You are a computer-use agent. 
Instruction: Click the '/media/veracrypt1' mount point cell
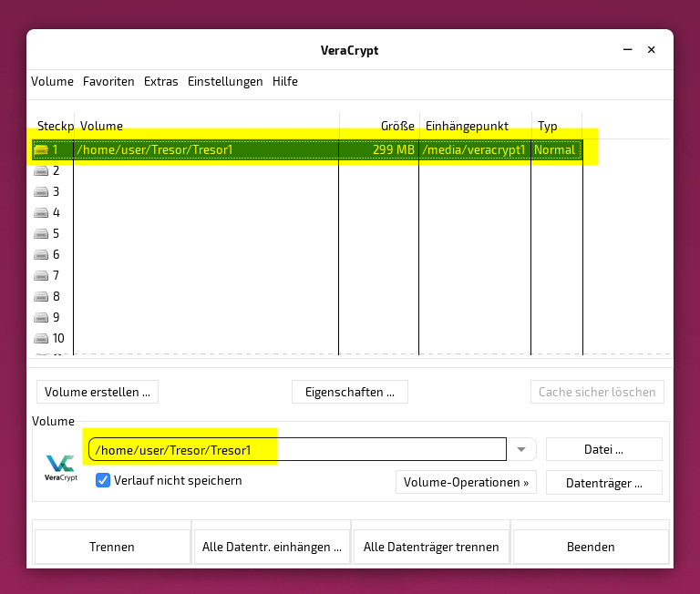tap(474, 150)
